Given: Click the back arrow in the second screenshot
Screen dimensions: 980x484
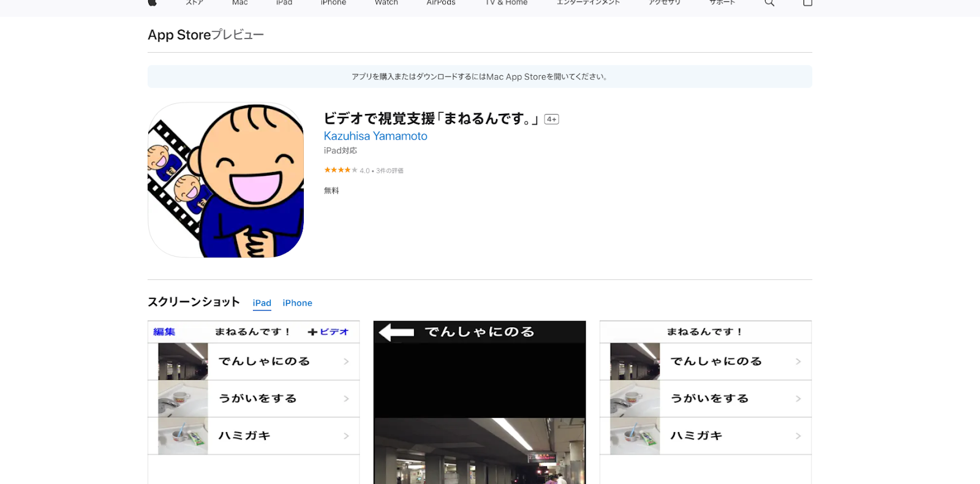Looking at the screenshot, I should [x=396, y=332].
